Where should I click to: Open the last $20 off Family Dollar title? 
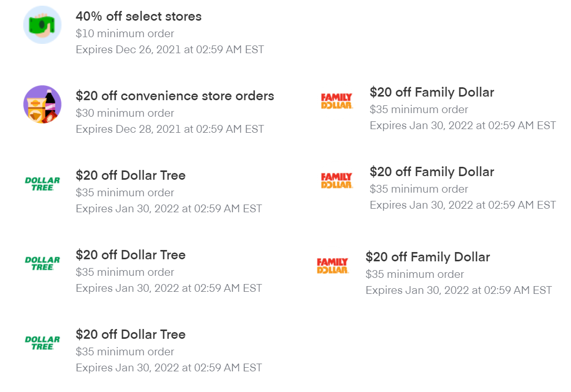tap(428, 257)
